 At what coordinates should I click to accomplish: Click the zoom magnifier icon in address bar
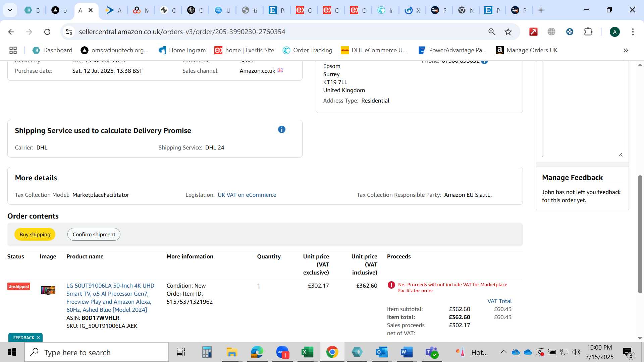coord(492,32)
